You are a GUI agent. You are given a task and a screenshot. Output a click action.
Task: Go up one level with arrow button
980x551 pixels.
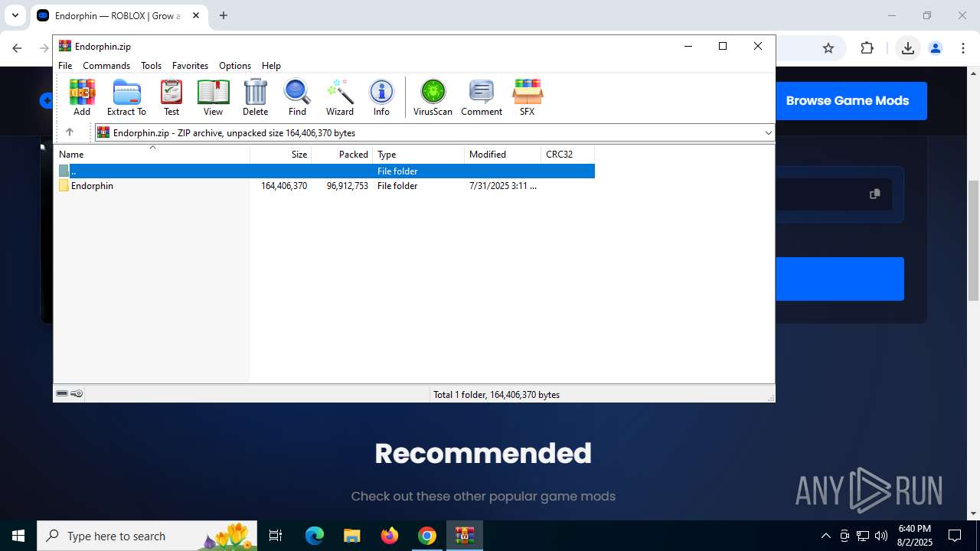[x=70, y=132]
